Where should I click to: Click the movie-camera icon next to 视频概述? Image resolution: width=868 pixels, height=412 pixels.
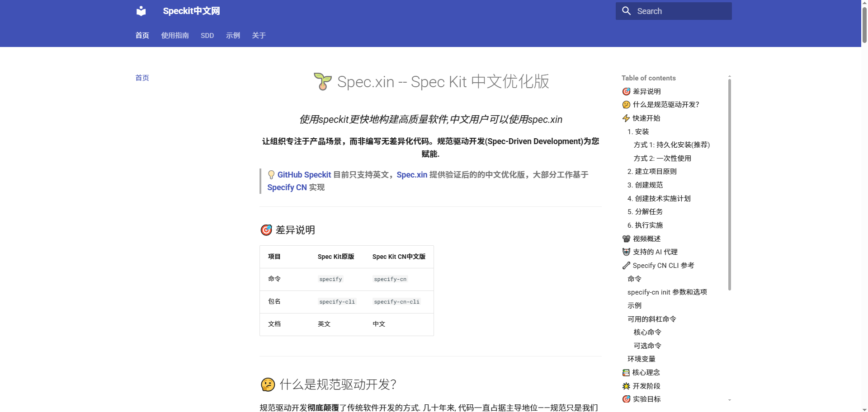626,239
